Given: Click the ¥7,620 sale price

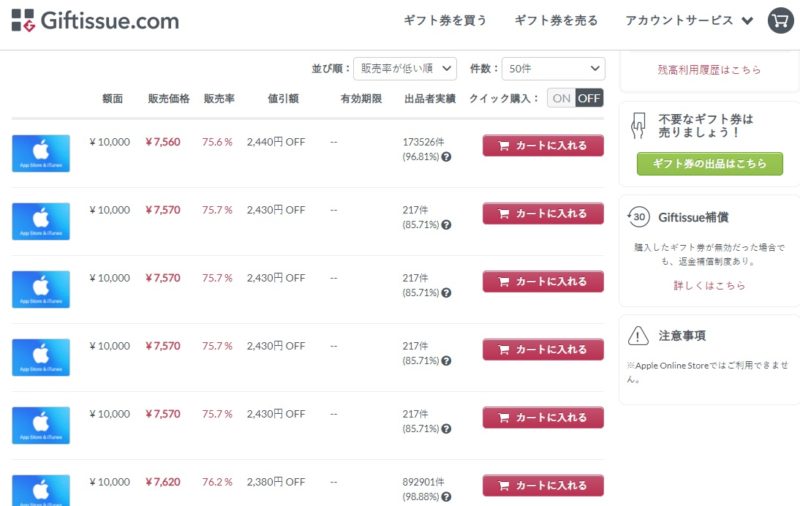Looking at the screenshot, I should pyautogui.click(x=163, y=482).
